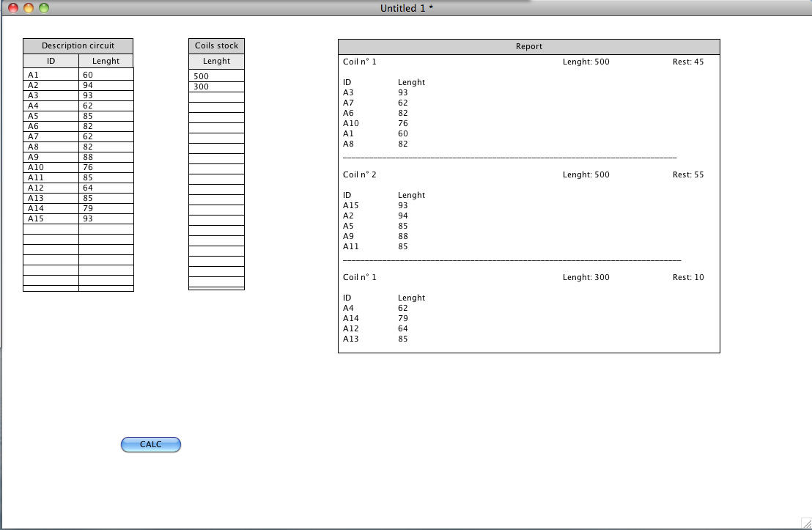Minimize the window with the yellow button
The height and width of the screenshot is (530, 812).
click(29, 8)
